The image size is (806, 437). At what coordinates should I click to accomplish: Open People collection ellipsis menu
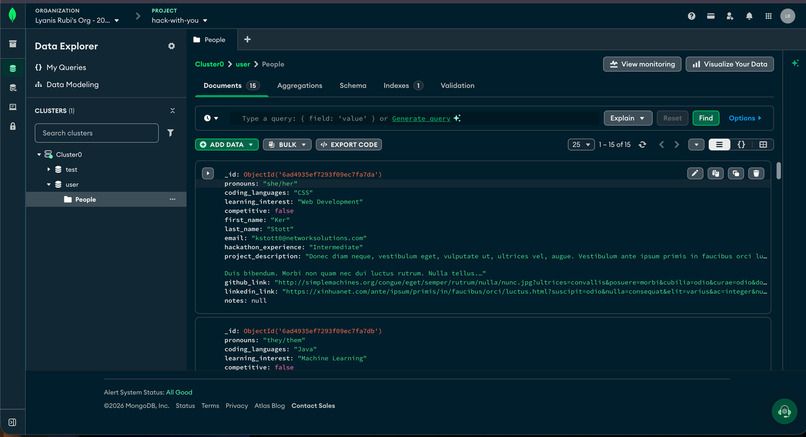(172, 199)
